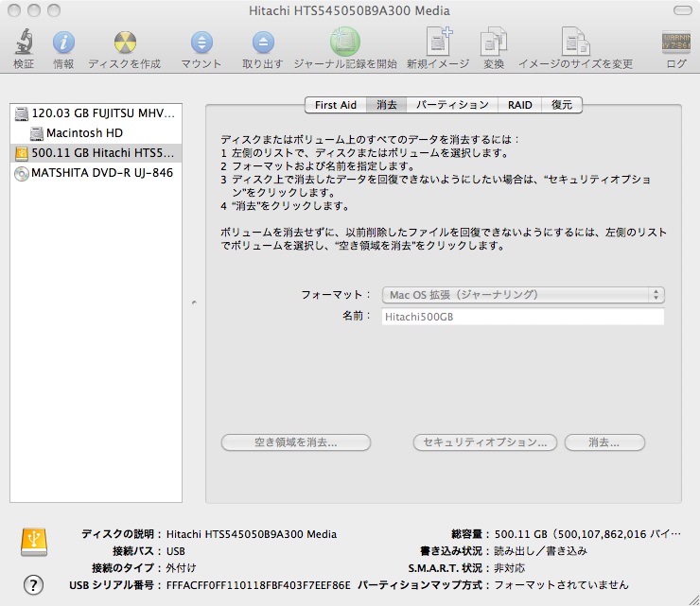Click the 接続のタイプ value 外付け
700x606 pixels.
coord(181,568)
